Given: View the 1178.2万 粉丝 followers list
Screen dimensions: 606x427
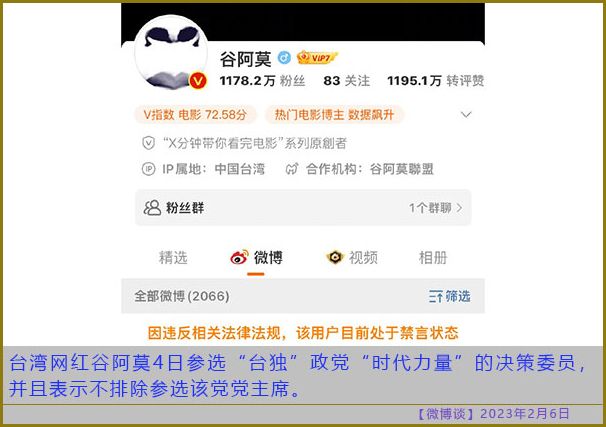Looking at the screenshot, I should [x=262, y=81].
